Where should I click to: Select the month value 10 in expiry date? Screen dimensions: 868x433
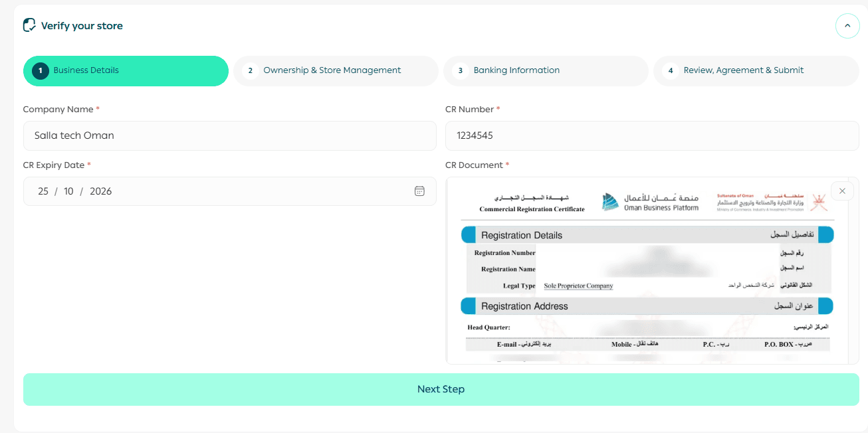coord(68,191)
